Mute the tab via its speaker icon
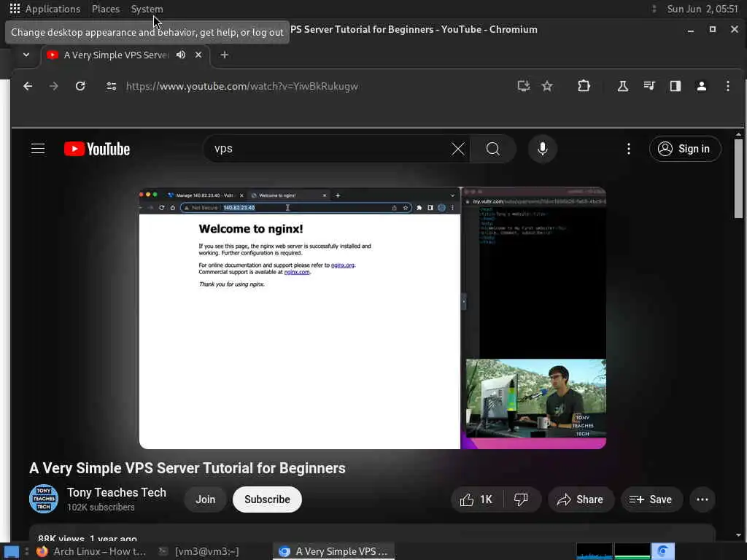 (x=181, y=55)
